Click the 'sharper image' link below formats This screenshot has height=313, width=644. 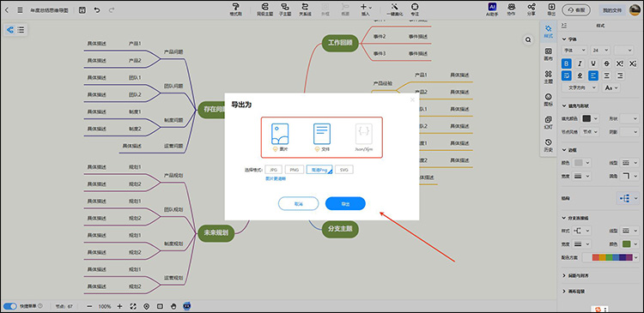pyautogui.click(x=275, y=178)
